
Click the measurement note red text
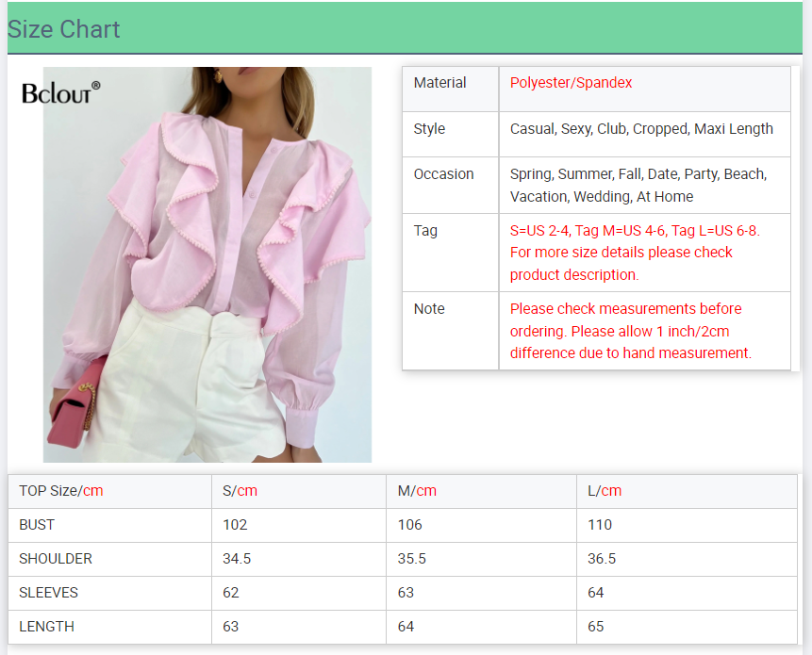(630, 331)
